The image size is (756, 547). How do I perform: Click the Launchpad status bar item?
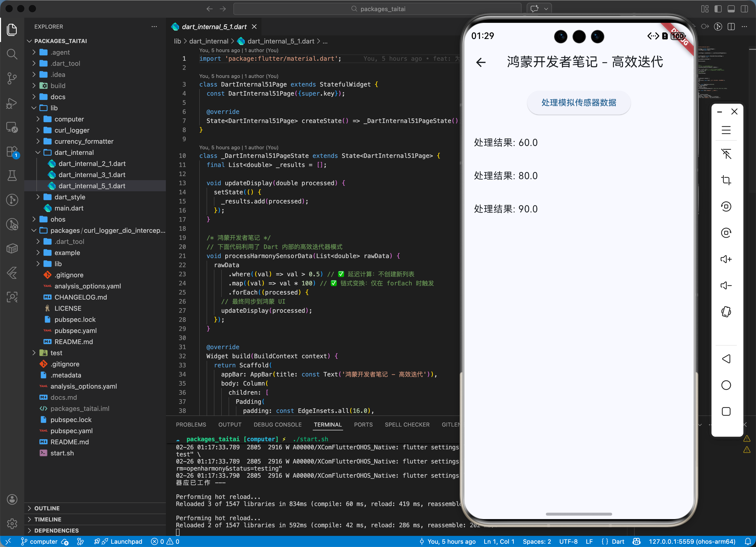click(126, 541)
